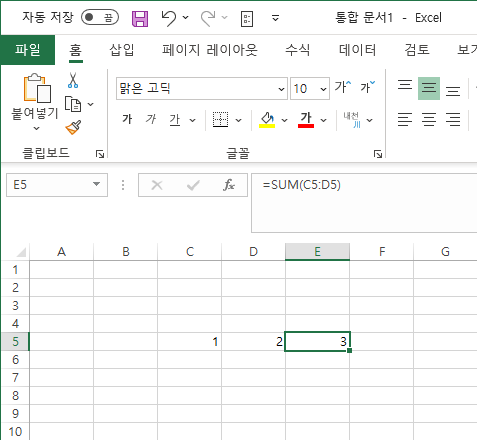Expand underline style options
The width and height of the screenshot is (477, 440).
click(192, 120)
